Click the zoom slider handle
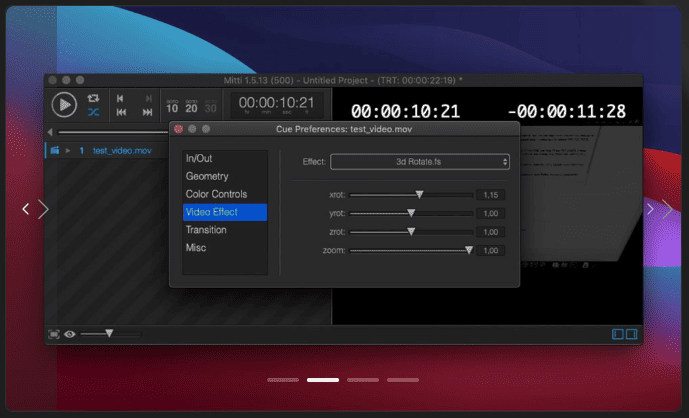This screenshot has width=689, height=418. pyautogui.click(x=469, y=250)
